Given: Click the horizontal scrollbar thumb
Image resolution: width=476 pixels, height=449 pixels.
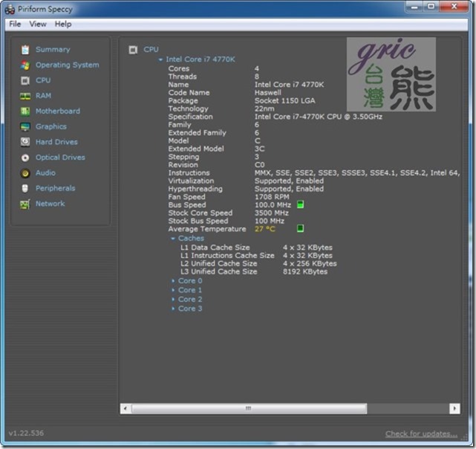Looking at the screenshot, I should click(x=249, y=409).
